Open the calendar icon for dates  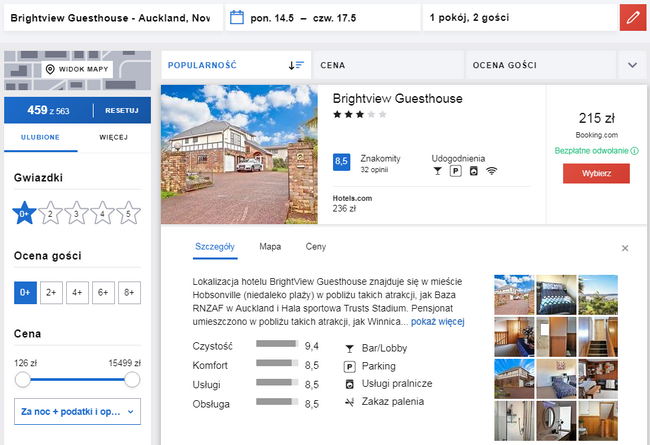[237, 17]
